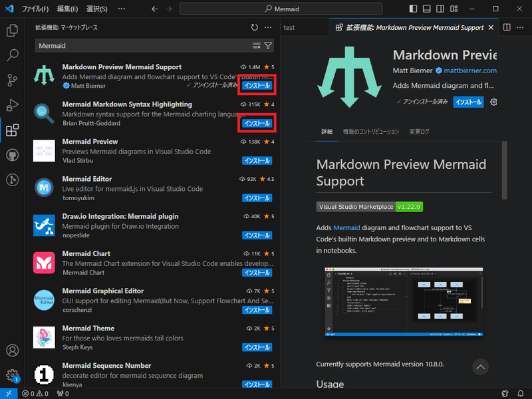Viewport: 532px width, 399px height.
Task: Install the Mermaid Markdown Syntax Highlighting extension
Action: click(257, 123)
